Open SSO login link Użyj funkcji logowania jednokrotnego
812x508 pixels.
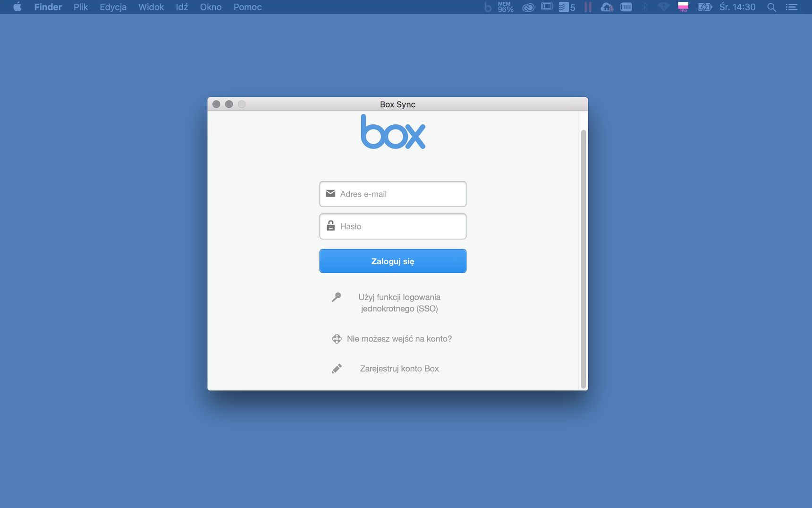(x=399, y=303)
